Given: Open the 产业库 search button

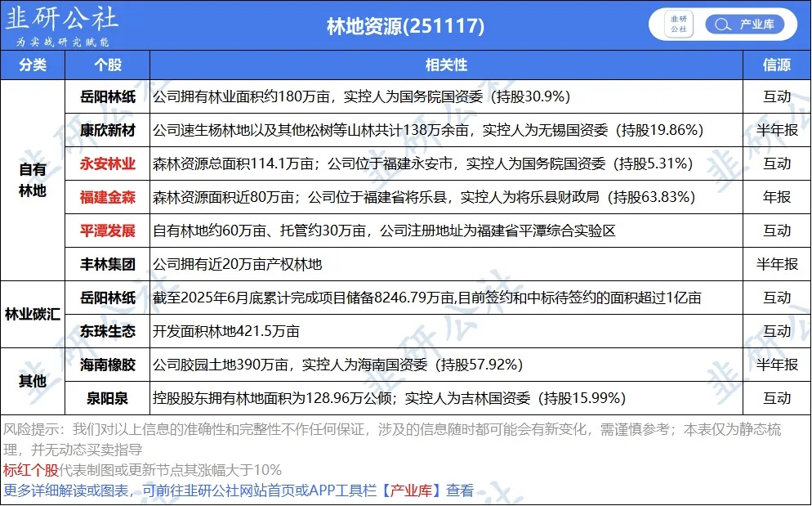Looking at the screenshot, I should pos(745,25).
